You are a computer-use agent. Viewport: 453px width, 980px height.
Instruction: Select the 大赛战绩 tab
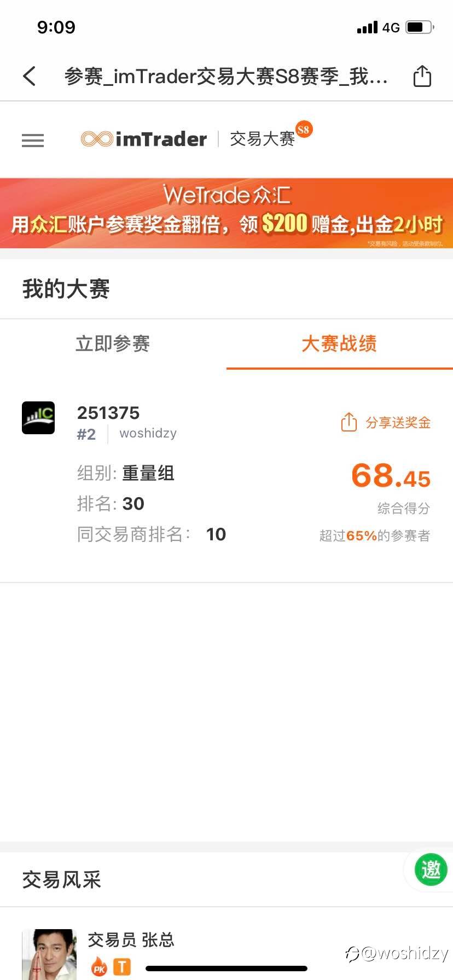point(339,344)
